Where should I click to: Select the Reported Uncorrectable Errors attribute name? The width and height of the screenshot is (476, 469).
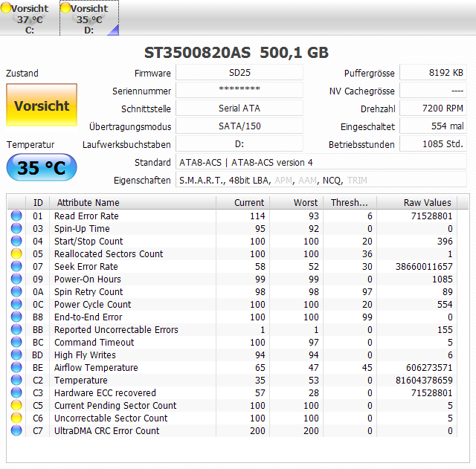click(x=116, y=330)
